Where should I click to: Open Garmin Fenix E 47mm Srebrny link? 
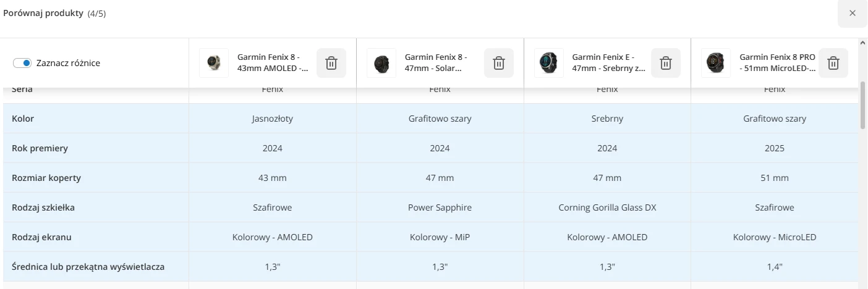click(608, 63)
